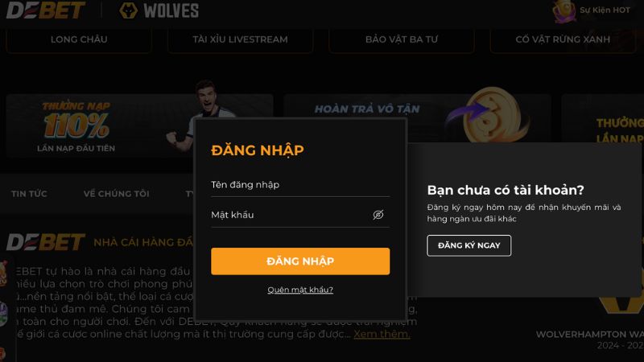Click the gold coin cashback graphic
This screenshot has width=644, height=362.
click(492, 115)
